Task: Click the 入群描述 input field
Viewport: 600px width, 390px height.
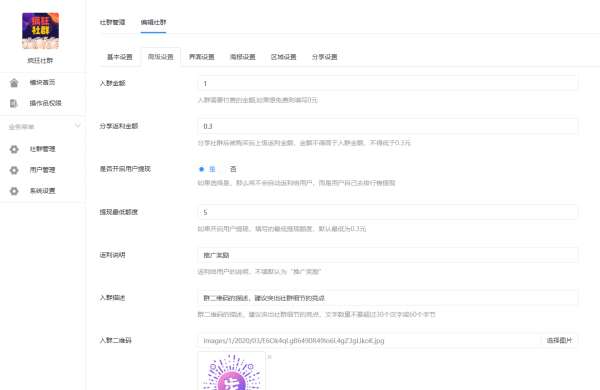Action: pyautogui.click(x=388, y=298)
